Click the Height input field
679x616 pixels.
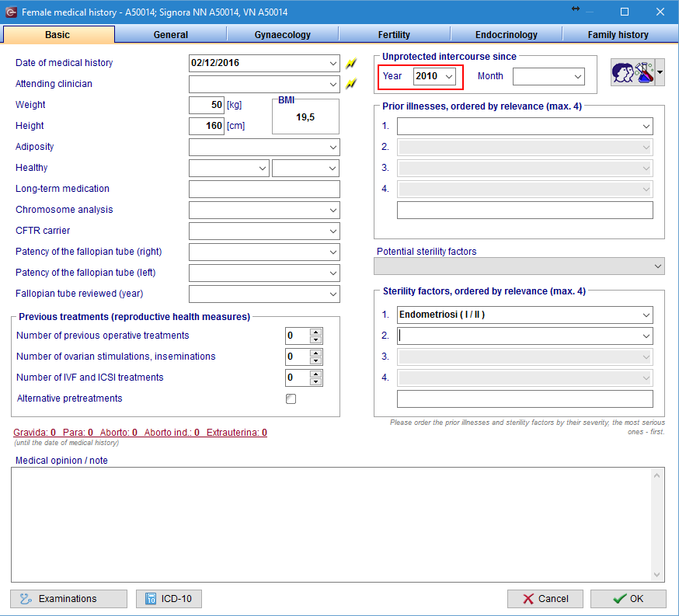[207, 126]
